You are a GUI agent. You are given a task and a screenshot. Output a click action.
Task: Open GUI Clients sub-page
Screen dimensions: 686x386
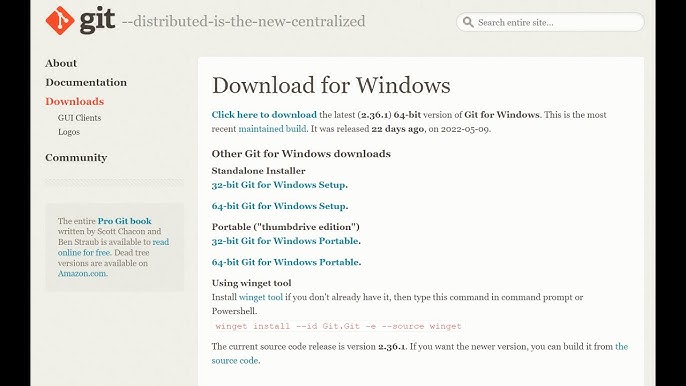tap(79, 118)
